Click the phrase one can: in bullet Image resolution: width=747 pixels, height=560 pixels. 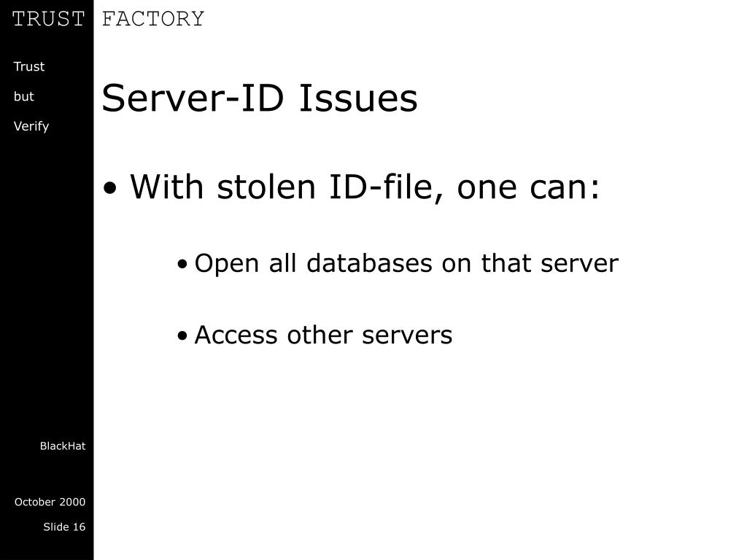pos(528,187)
